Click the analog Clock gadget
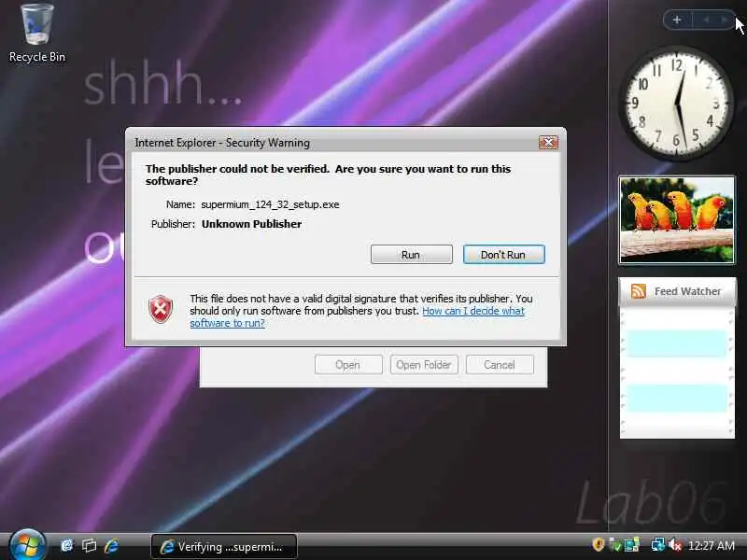The width and height of the screenshot is (747, 560). [x=676, y=103]
